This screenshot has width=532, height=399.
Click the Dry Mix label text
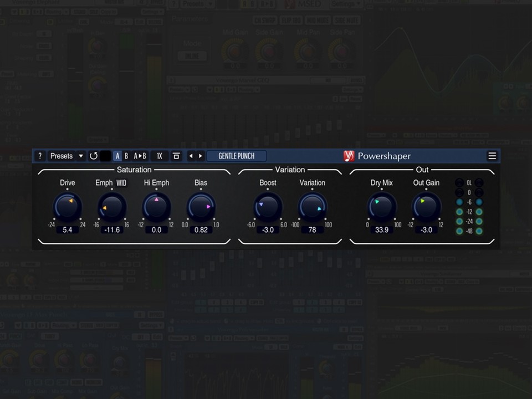point(381,183)
